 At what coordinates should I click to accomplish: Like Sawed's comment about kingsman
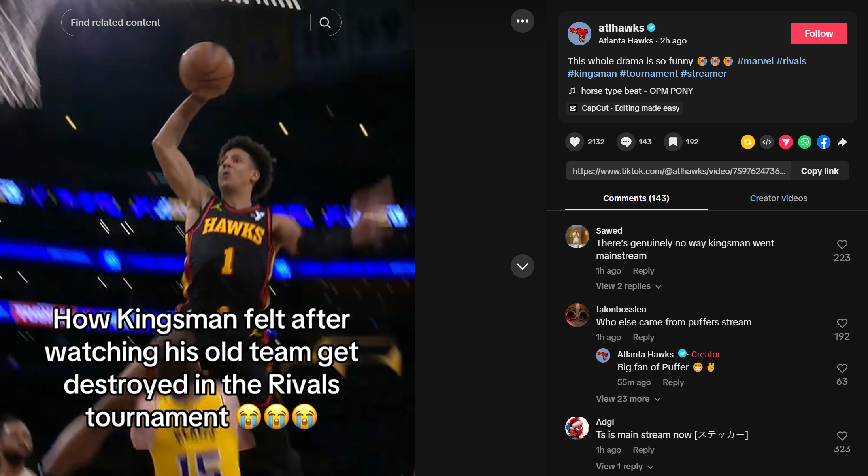click(x=842, y=245)
